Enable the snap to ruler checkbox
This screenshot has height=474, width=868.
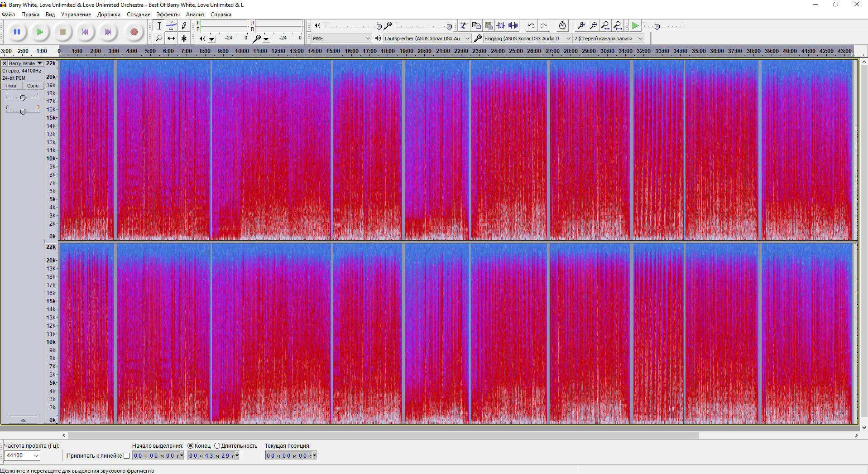[x=127, y=456]
